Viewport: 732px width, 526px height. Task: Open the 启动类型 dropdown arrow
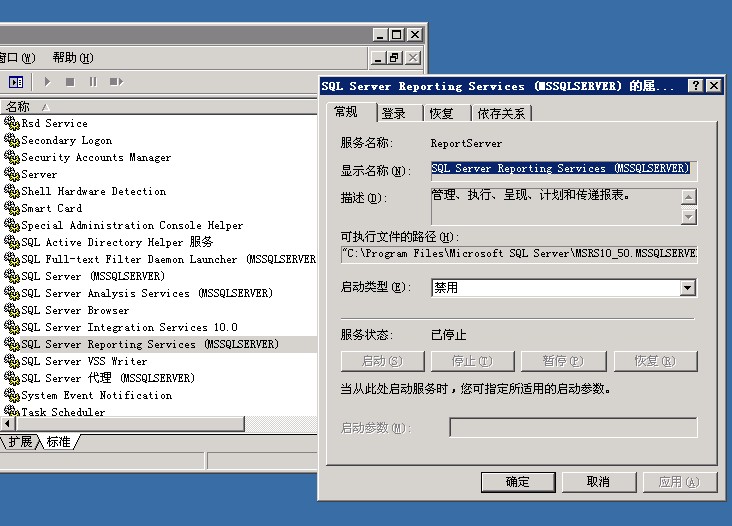687,288
